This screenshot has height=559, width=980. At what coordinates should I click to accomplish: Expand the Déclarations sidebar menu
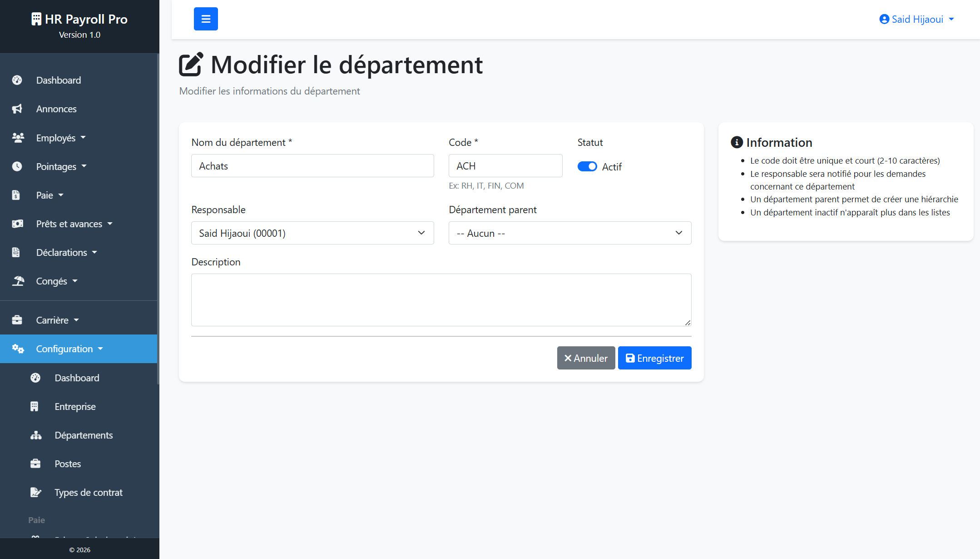(79, 252)
